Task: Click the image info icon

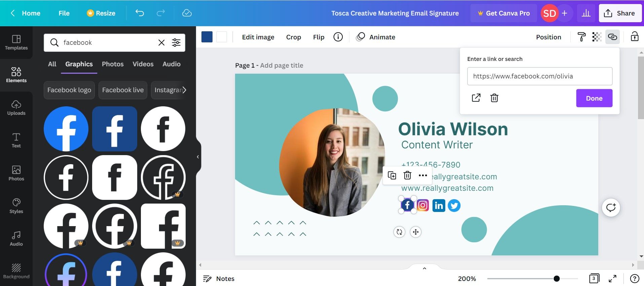Action: coord(338,37)
